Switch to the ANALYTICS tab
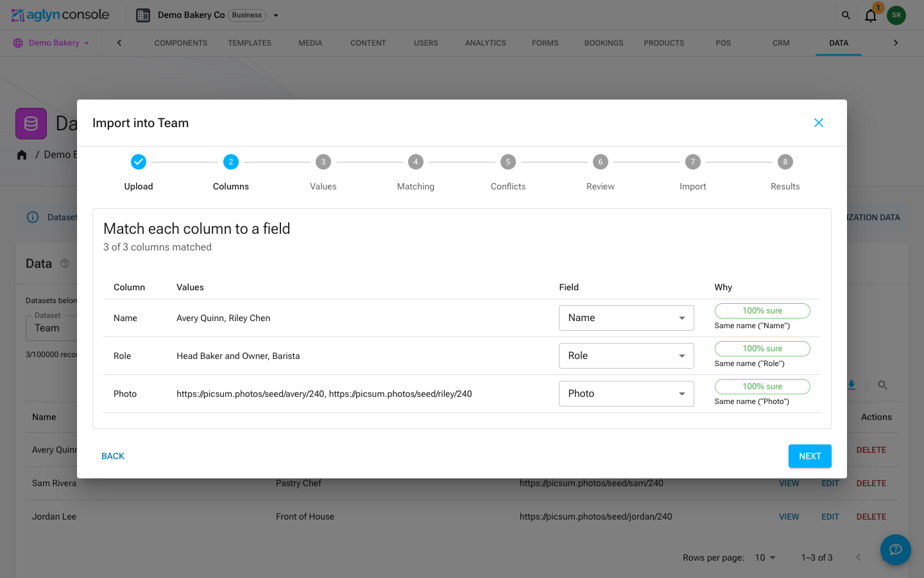 486,43
